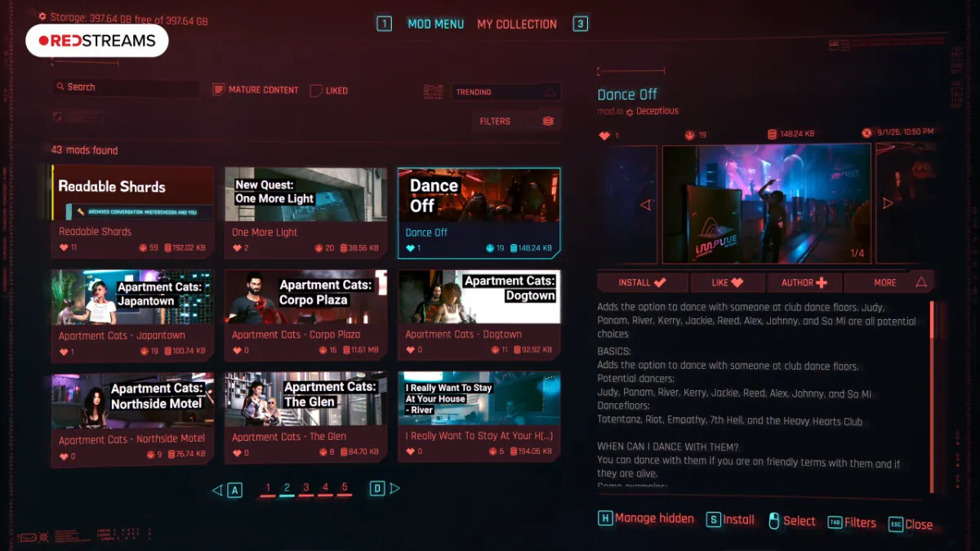The width and height of the screenshot is (980, 551).
Task: Go to the previous page arrow before A
Action: (x=216, y=490)
